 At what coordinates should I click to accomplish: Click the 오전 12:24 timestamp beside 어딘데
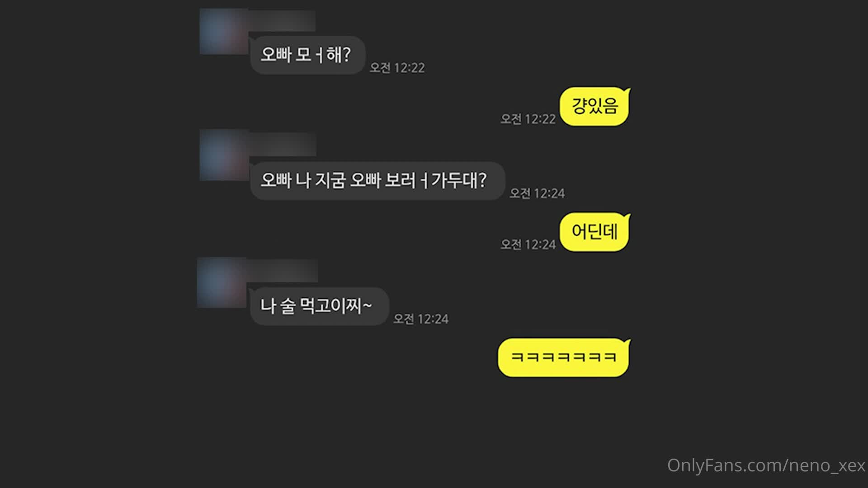[528, 245]
